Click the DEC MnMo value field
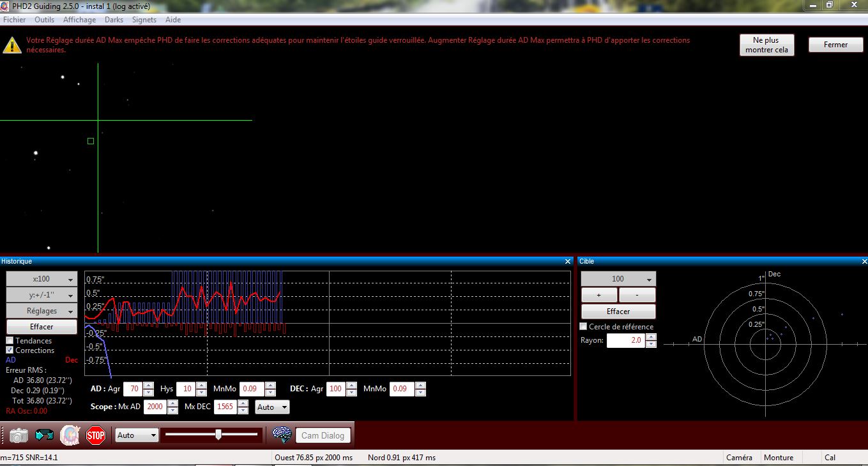Image resolution: width=868 pixels, height=466 pixels. pos(402,389)
